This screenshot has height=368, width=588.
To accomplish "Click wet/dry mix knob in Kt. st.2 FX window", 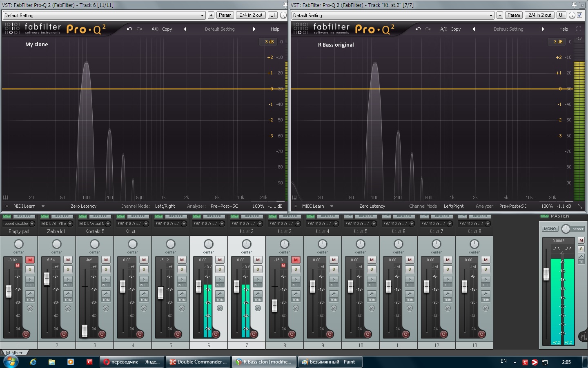I will tap(572, 15).
